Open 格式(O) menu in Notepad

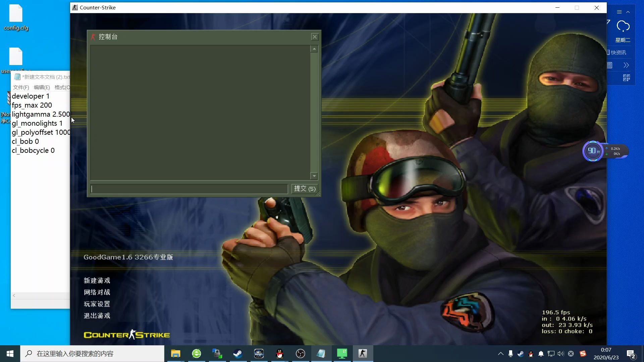click(62, 87)
